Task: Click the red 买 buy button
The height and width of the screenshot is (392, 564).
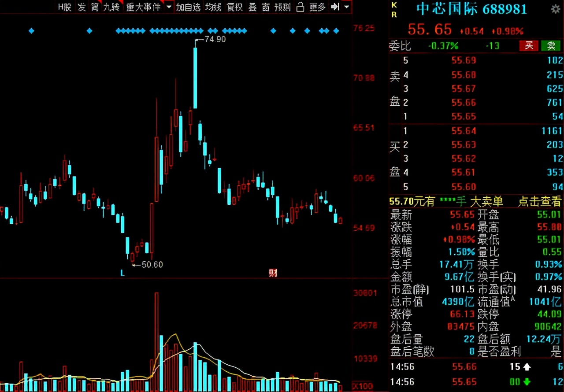Action: click(529, 45)
